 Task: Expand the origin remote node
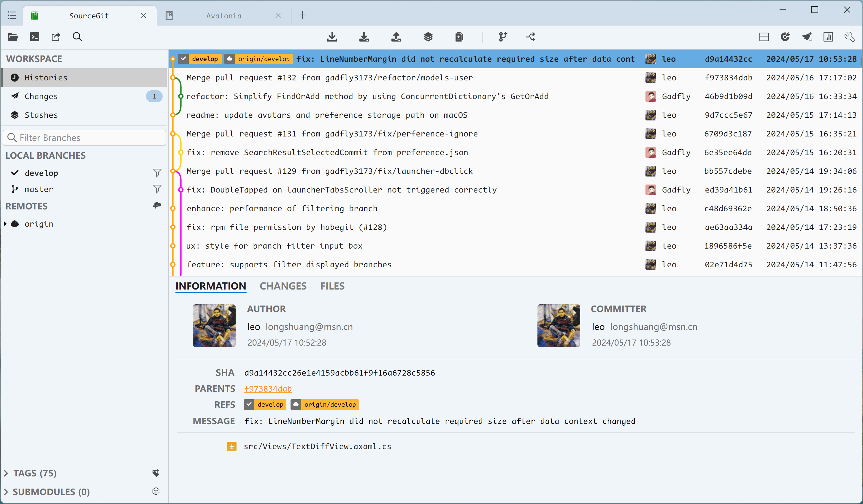pos(5,224)
